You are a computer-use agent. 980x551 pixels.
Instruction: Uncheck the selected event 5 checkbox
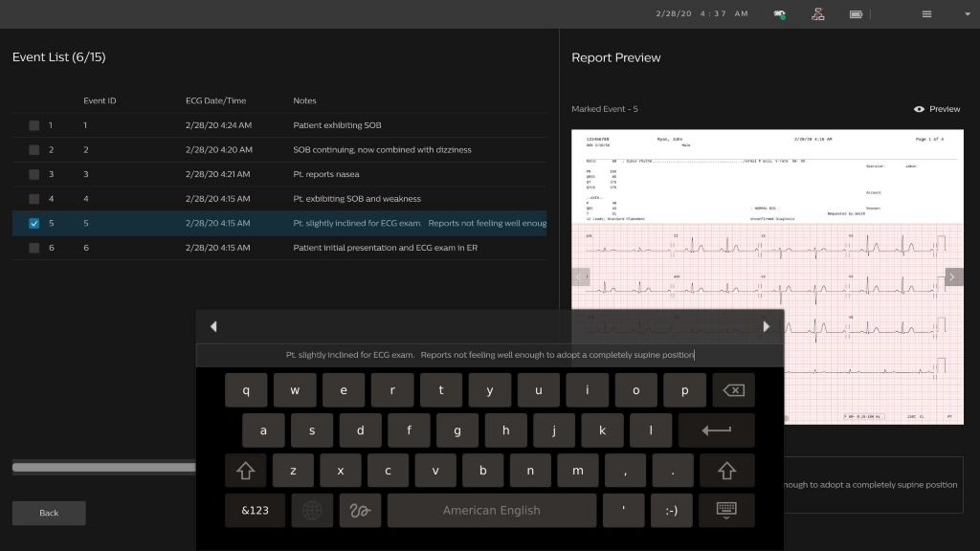coord(34,223)
